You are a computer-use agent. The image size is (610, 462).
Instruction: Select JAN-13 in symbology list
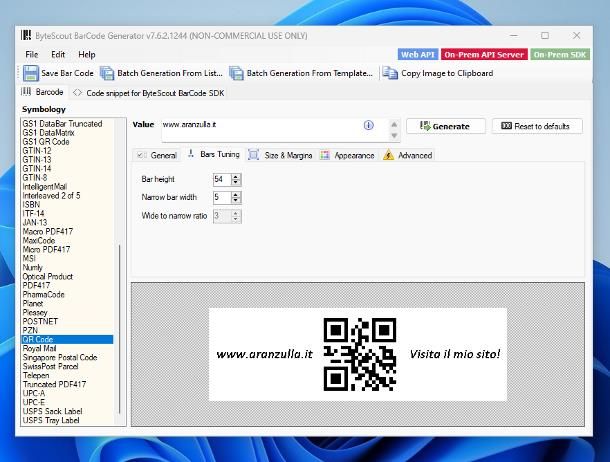[x=35, y=222]
